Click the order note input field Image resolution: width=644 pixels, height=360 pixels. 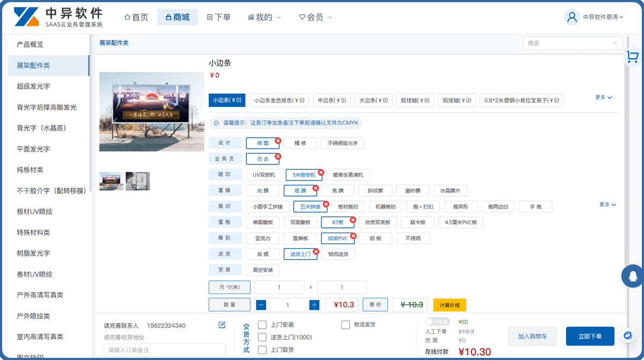pyautogui.click(x=165, y=350)
